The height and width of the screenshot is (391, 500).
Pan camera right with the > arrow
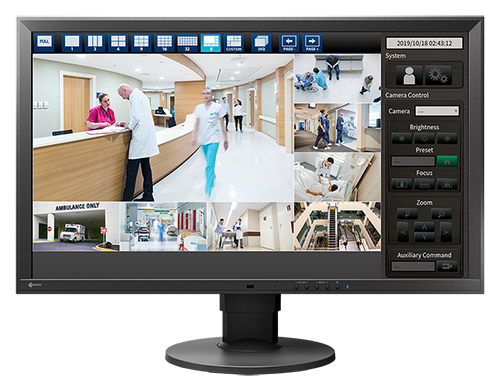click(x=445, y=232)
